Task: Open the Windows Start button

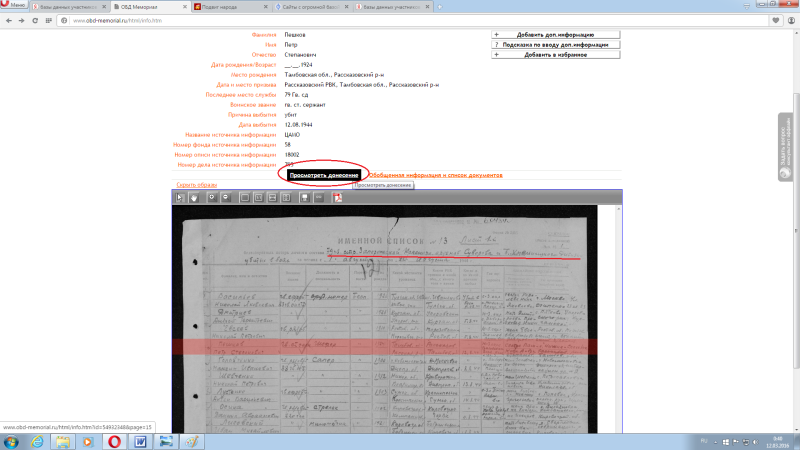Action: coord(11,442)
